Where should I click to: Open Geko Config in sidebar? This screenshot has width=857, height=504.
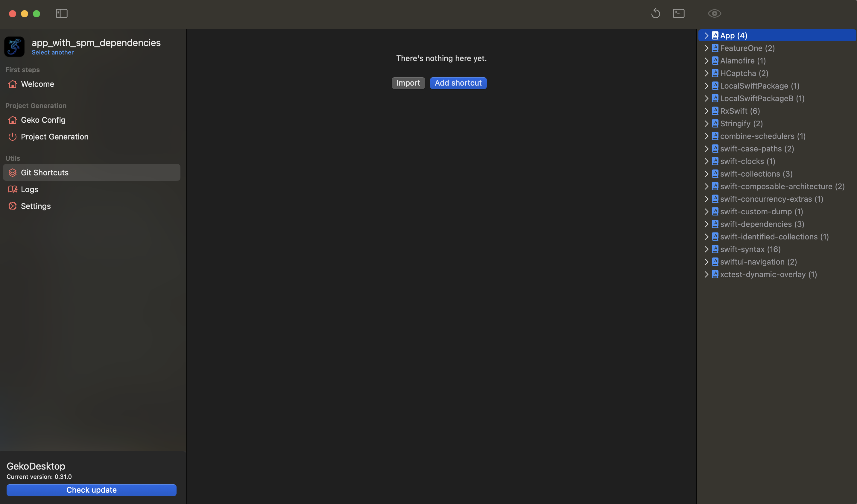pos(43,120)
